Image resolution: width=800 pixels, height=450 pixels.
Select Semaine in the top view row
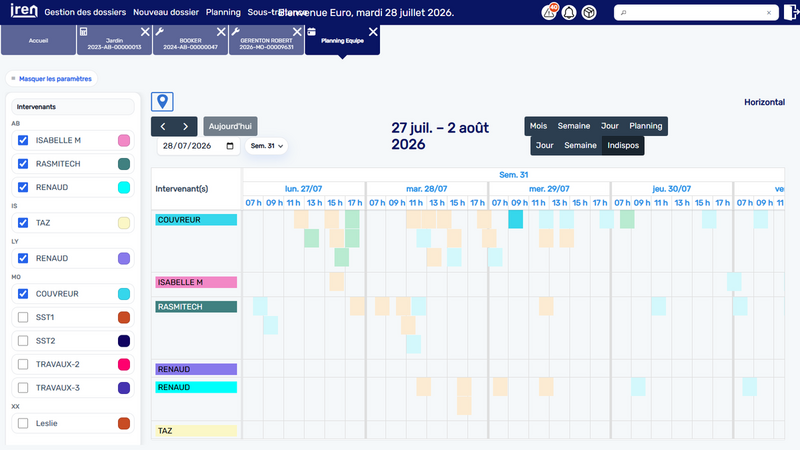tap(573, 126)
